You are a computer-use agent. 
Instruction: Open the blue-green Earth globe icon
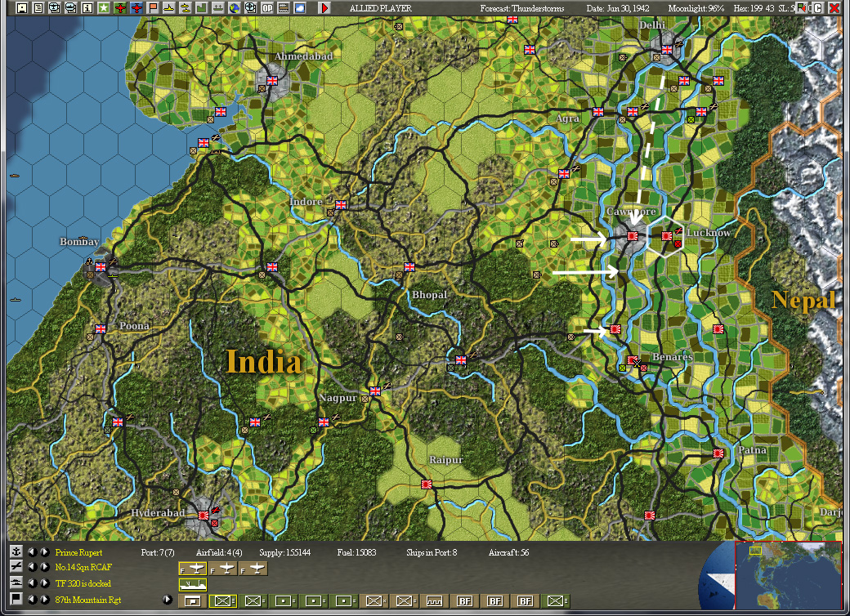pos(234,8)
